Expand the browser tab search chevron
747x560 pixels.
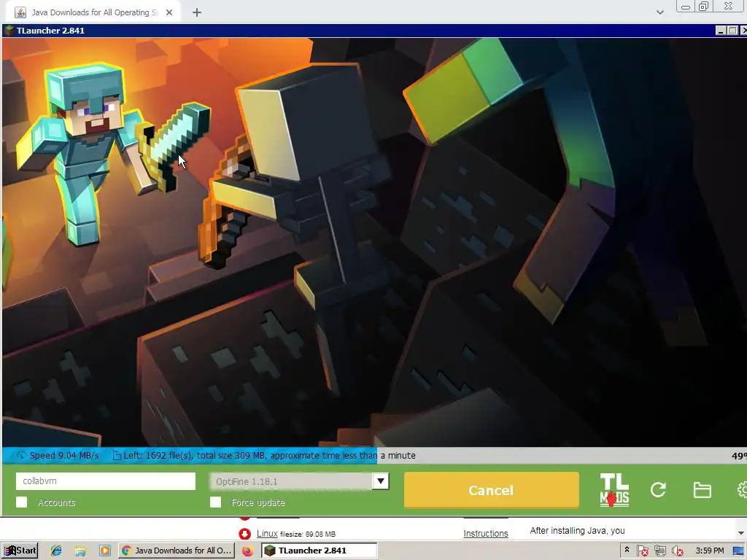click(x=659, y=12)
